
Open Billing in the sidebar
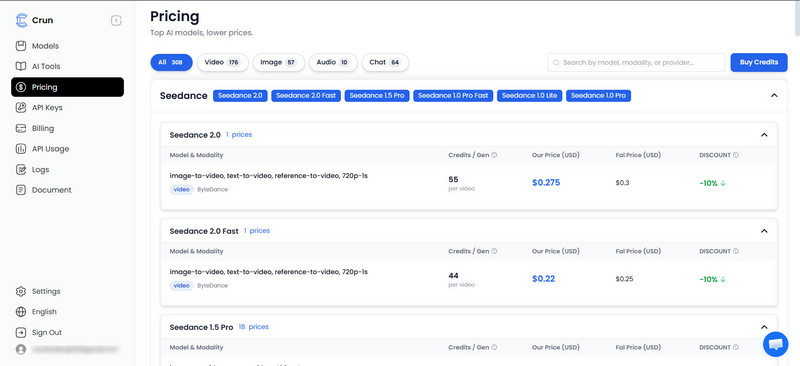[67, 128]
